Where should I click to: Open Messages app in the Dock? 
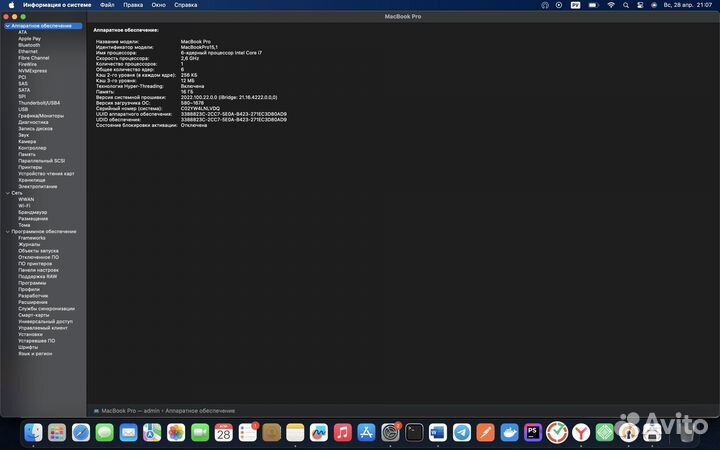click(x=105, y=432)
